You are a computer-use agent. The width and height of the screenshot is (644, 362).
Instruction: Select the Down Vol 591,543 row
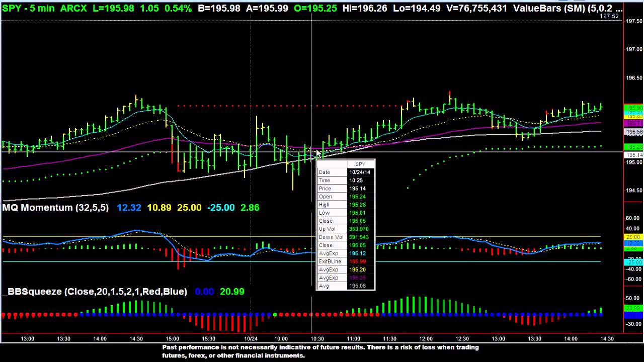[346, 237]
